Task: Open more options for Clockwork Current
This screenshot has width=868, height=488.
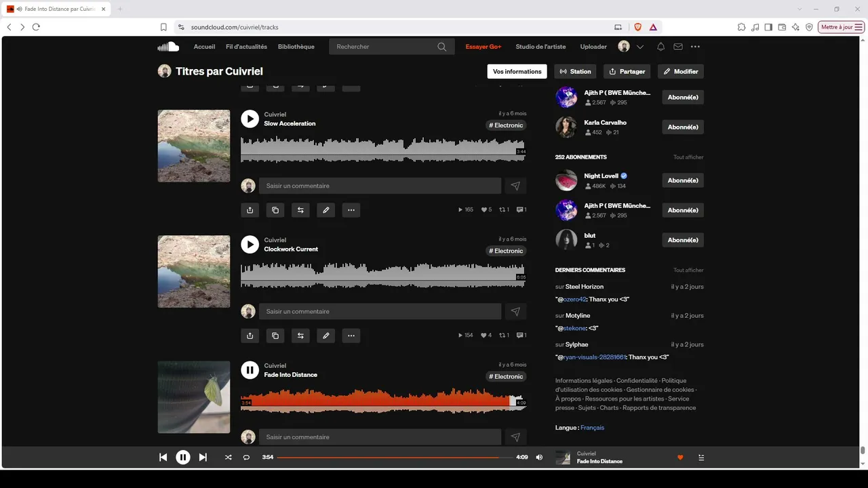Action: coord(351,335)
